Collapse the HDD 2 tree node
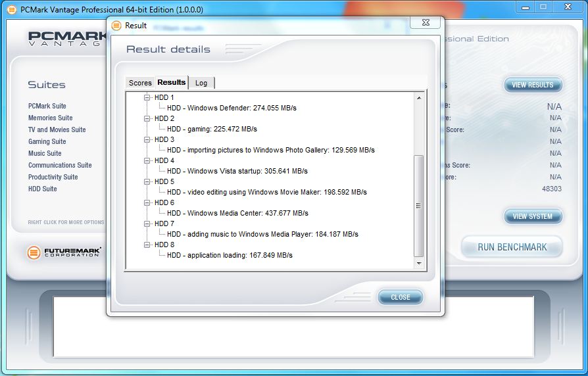 tap(147, 118)
